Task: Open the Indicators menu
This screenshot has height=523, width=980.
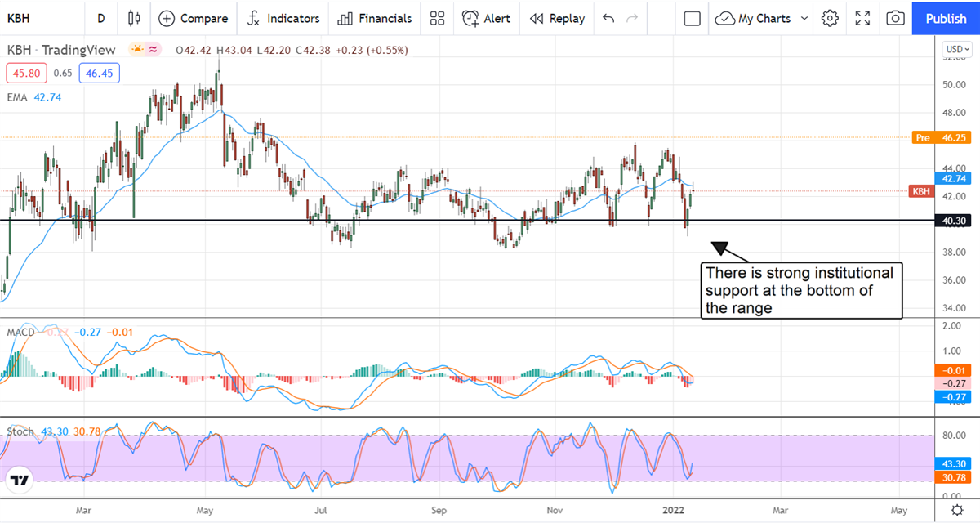Action: 283,18
